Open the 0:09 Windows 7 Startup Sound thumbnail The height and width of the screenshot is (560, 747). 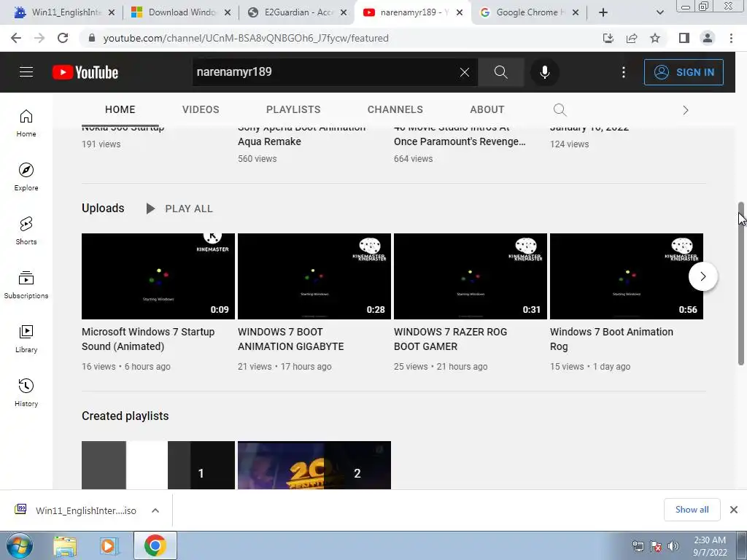pos(158,276)
